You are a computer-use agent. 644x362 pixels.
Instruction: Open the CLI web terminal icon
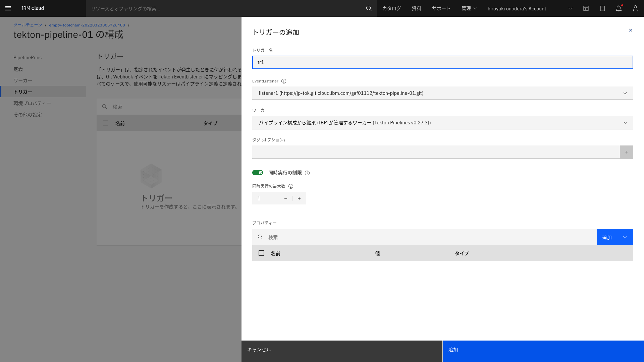coord(586,8)
